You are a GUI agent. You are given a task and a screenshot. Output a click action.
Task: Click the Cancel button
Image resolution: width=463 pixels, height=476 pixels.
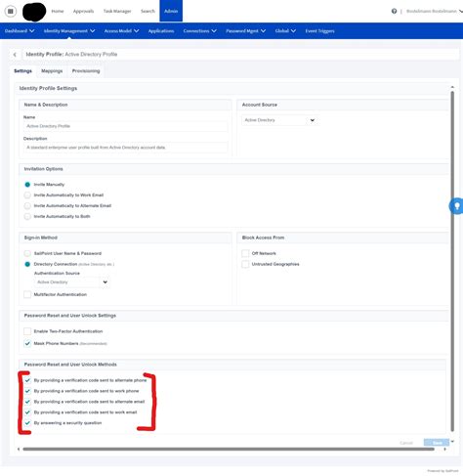tap(406, 443)
